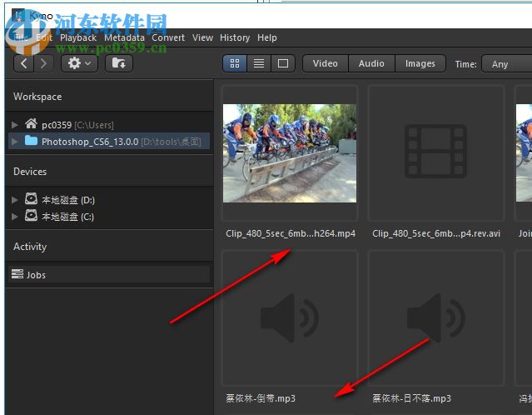Select the rev.avi film placeholder thumbnail
The height and width of the screenshot is (415, 532).
tap(436, 151)
